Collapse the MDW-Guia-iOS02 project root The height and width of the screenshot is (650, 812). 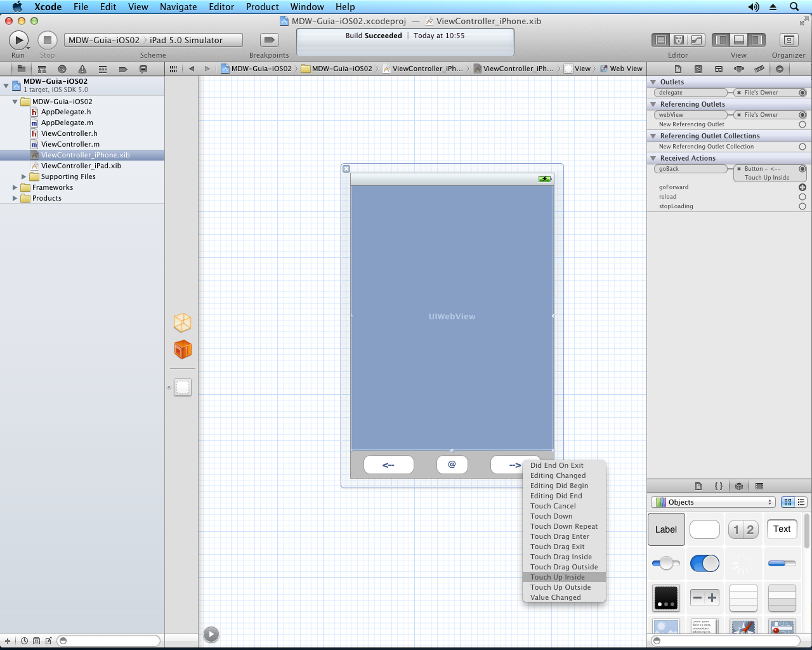(x=6, y=84)
